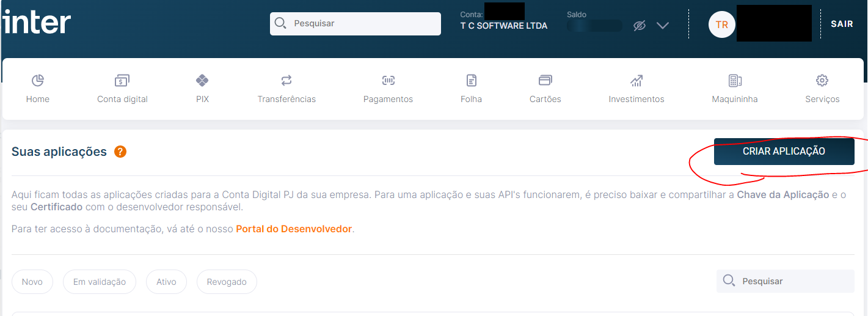Click the Suas aplicações heading
The image size is (868, 316).
click(59, 152)
